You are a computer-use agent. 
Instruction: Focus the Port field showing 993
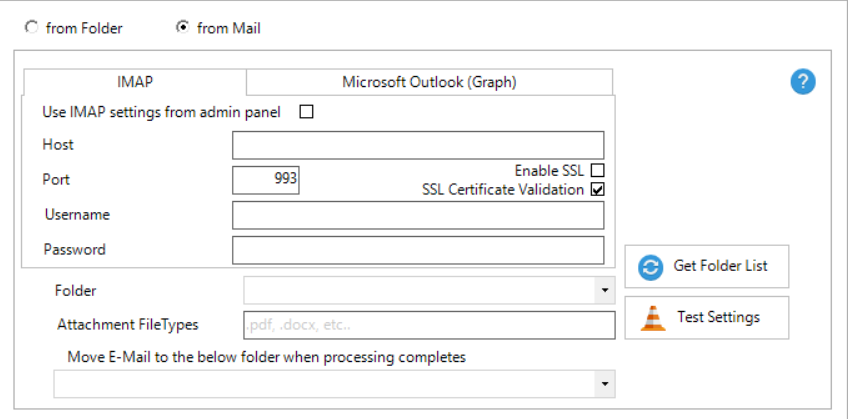(x=266, y=180)
